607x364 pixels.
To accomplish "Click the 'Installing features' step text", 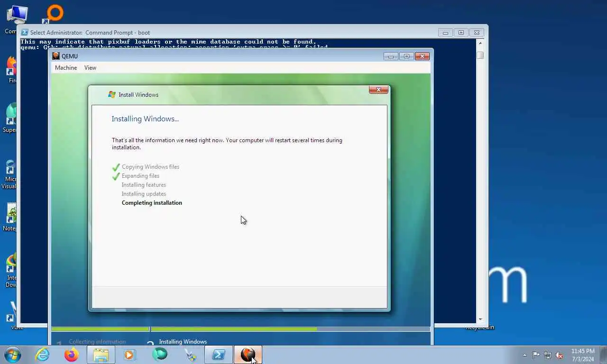I will [144, 185].
